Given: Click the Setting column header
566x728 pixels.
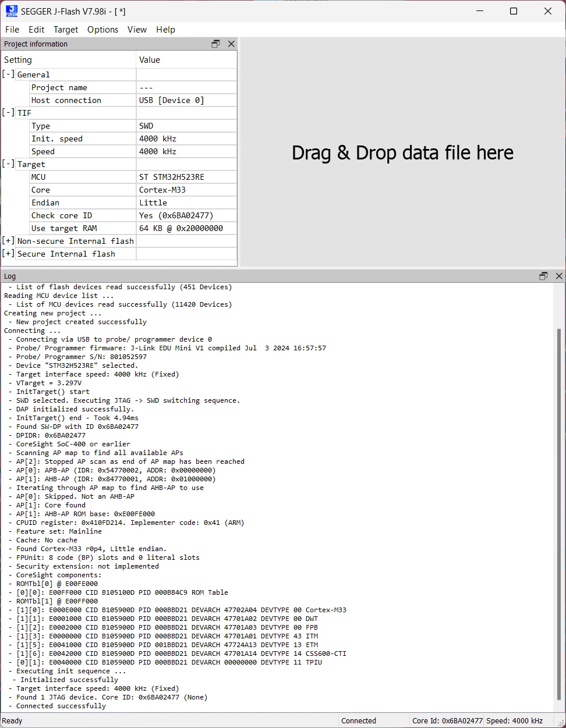Looking at the screenshot, I should pos(69,60).
